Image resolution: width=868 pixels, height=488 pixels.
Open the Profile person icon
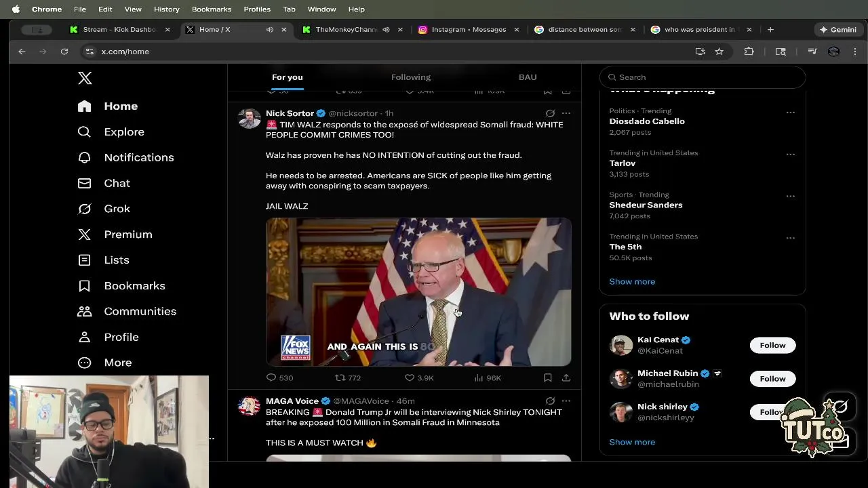(84, 337)
